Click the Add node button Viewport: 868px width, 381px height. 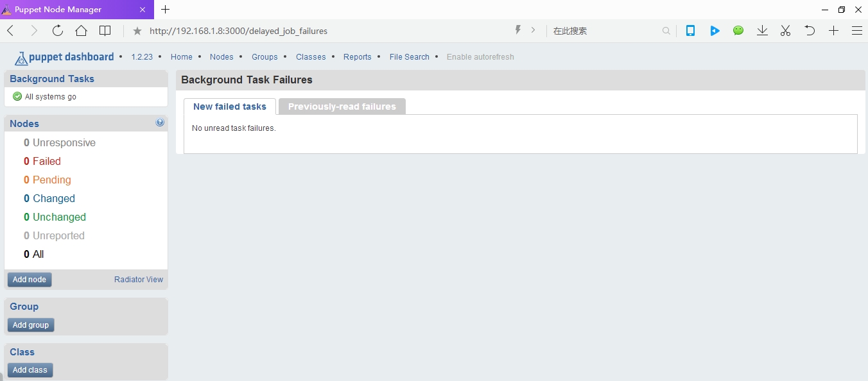pyautogui.click(x=30, y=280)
